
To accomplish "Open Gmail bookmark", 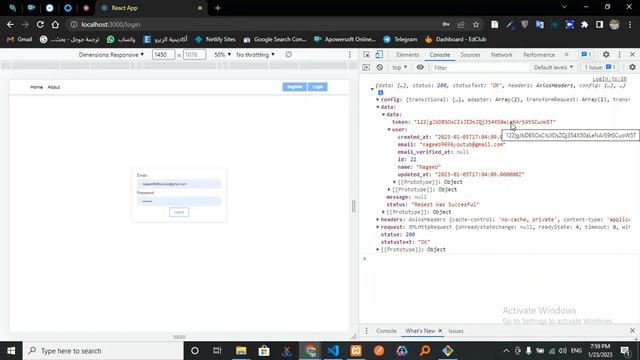I will click(x=19, y=39).
